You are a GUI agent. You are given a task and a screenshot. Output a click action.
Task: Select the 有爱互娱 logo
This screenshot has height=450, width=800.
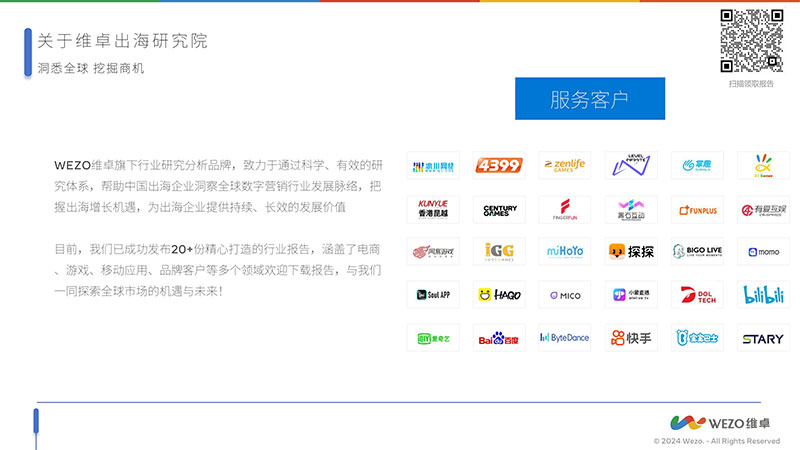tap(763, 210)
